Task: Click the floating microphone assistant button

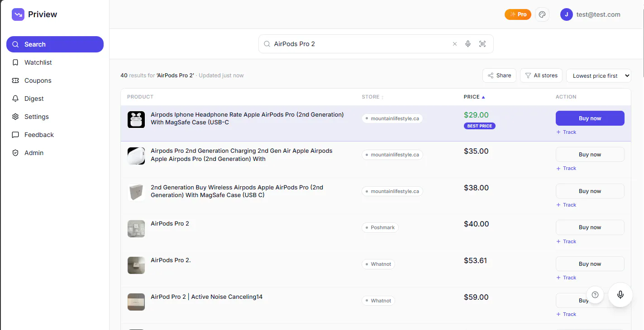Action: 620,295
